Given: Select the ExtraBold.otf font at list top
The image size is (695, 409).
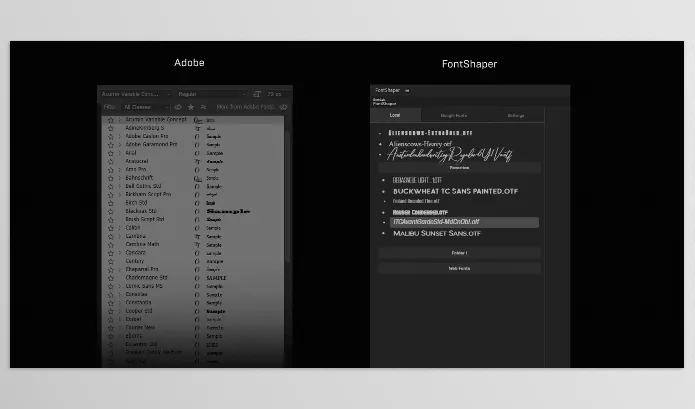Looking at the screenshot, I should pyautogui.click(x=430, y=132).
